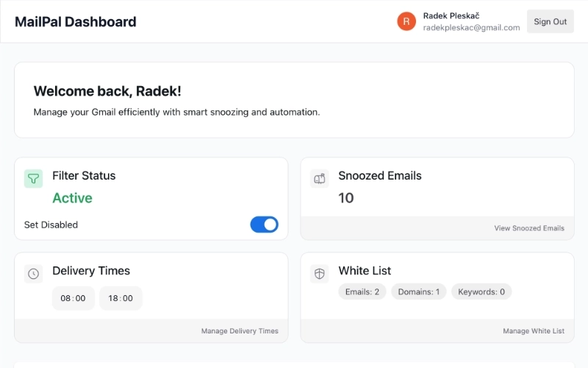Click the Snoozed Emails mailbox icon
The width and height of the screenshot is (588, 368).
click(320, 179)
